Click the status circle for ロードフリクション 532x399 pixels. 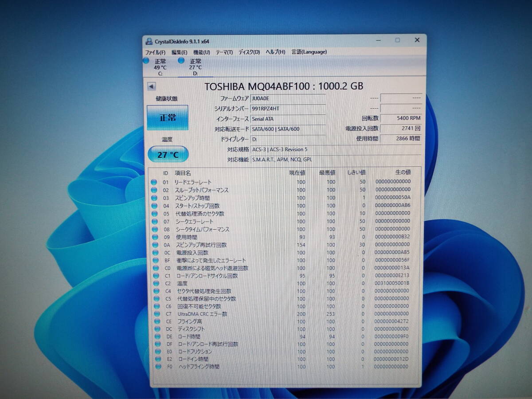(x=158, y=352)
